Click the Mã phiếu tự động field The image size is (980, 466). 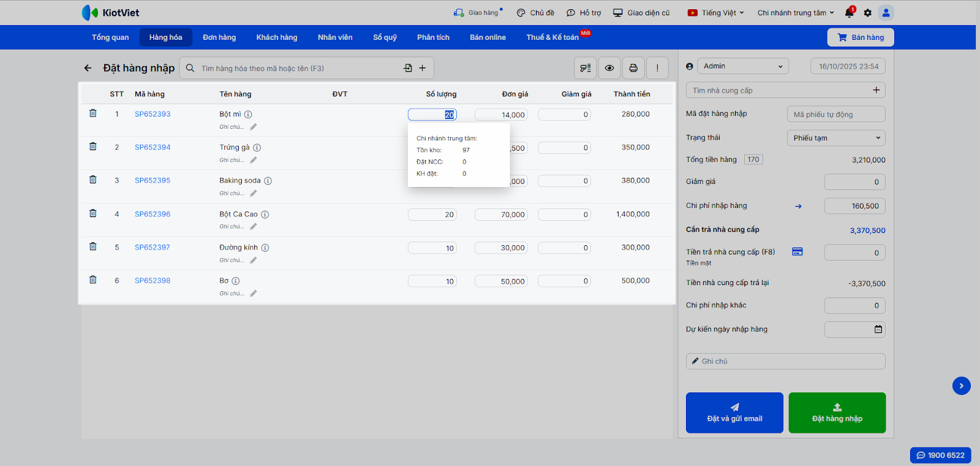(836, 114)
